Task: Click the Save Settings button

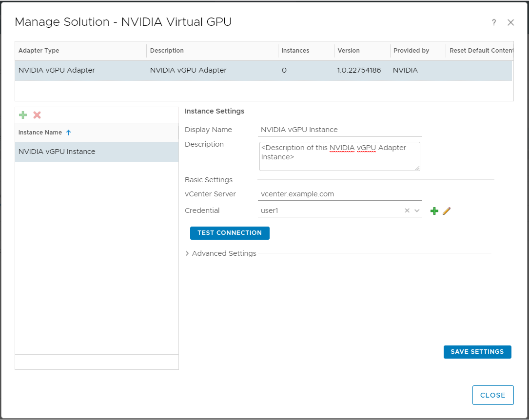Action: (x=477, y=352)
